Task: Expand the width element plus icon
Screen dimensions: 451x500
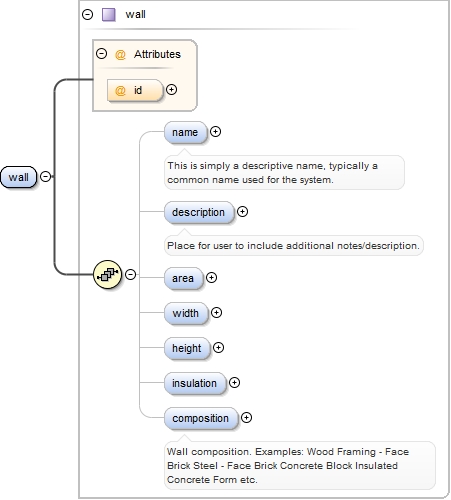Action: coord(216,312)
